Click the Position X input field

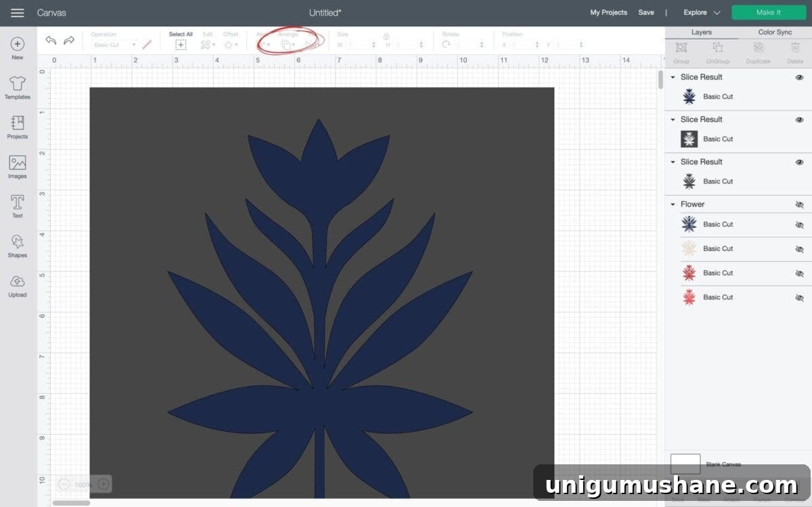524,45
